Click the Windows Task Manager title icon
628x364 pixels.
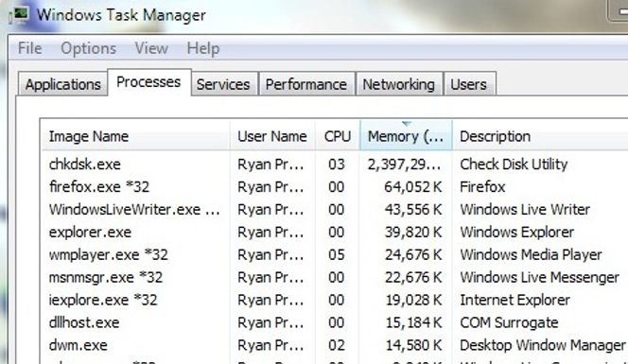(x=20, y=15)
